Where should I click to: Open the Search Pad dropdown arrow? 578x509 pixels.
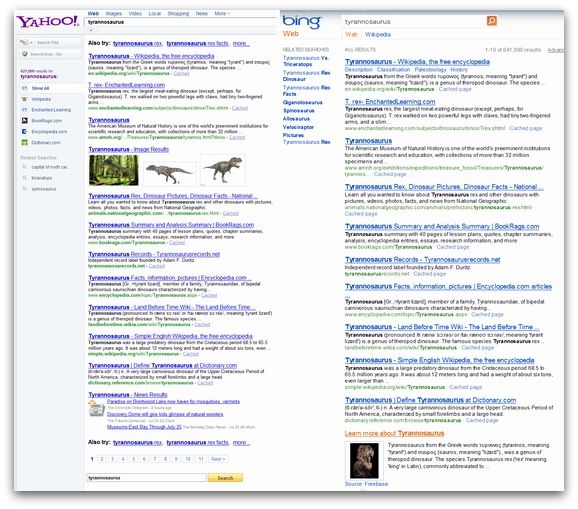click(31, 43)
